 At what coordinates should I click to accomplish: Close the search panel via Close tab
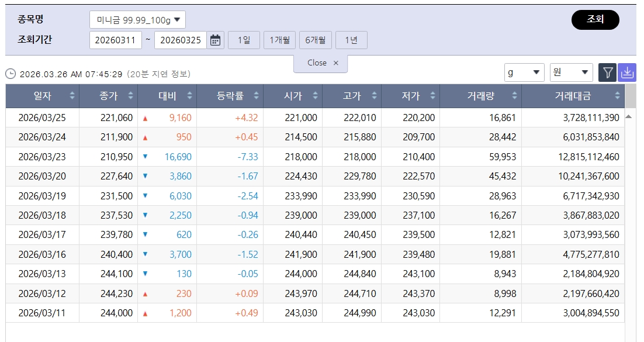321,63
